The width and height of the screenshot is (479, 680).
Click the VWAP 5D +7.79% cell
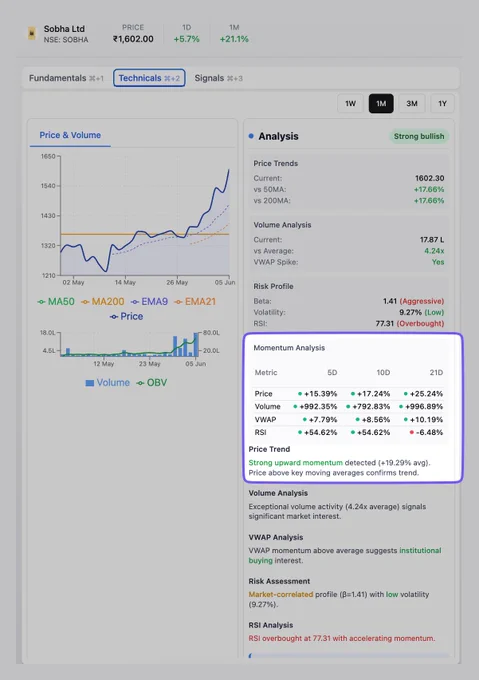point(320,420)
